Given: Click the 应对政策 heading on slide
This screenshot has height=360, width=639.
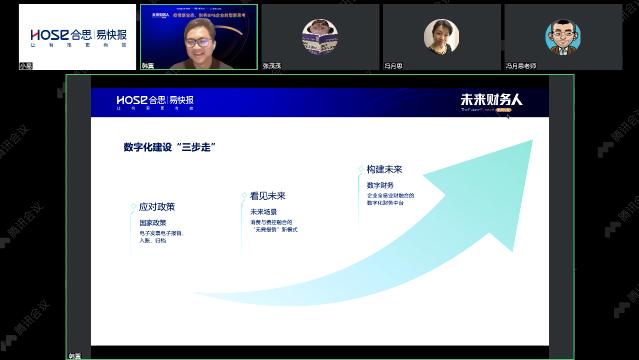Looking at the screenshot, I should tap(157, 207).
